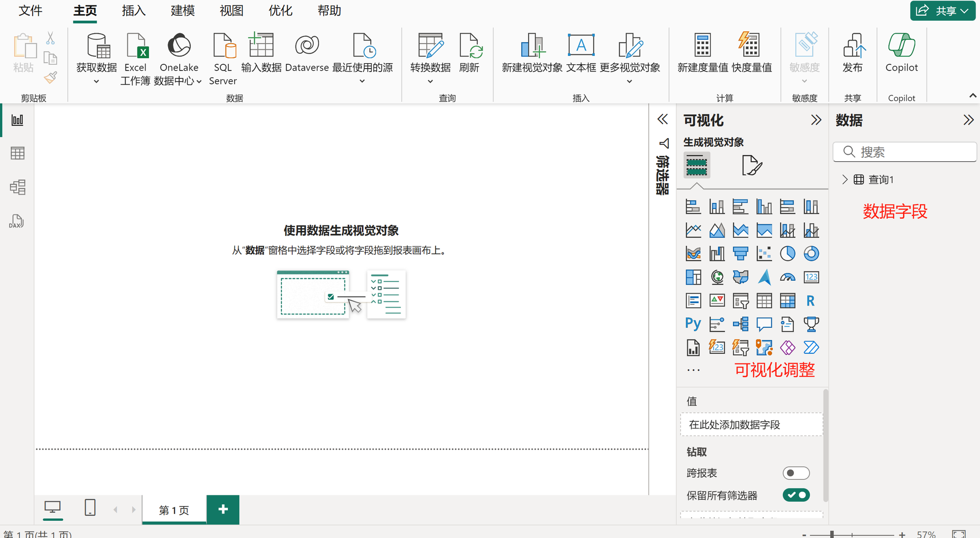Show more visuals via ellipsis

click(693, 370)
